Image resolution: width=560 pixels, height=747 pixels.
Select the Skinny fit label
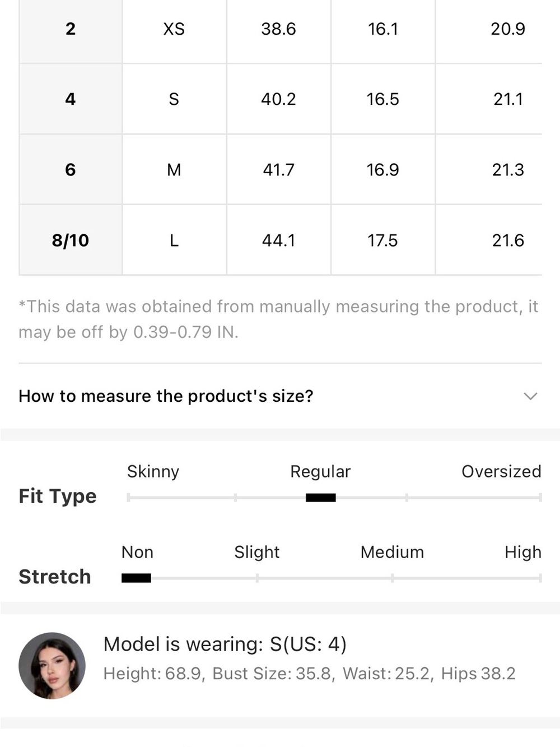tap(153, 471)
